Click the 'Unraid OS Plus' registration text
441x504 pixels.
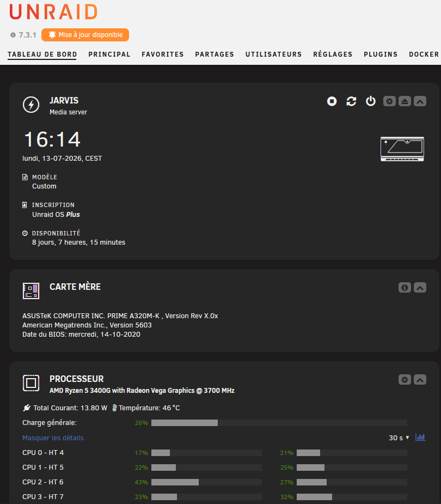tap(56, 214)
